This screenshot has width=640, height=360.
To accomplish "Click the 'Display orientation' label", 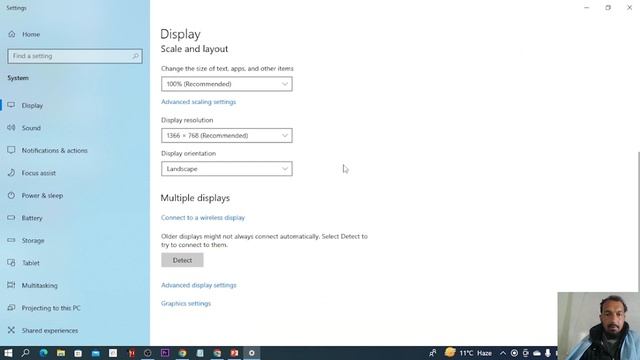I will (x=188, y=153).
